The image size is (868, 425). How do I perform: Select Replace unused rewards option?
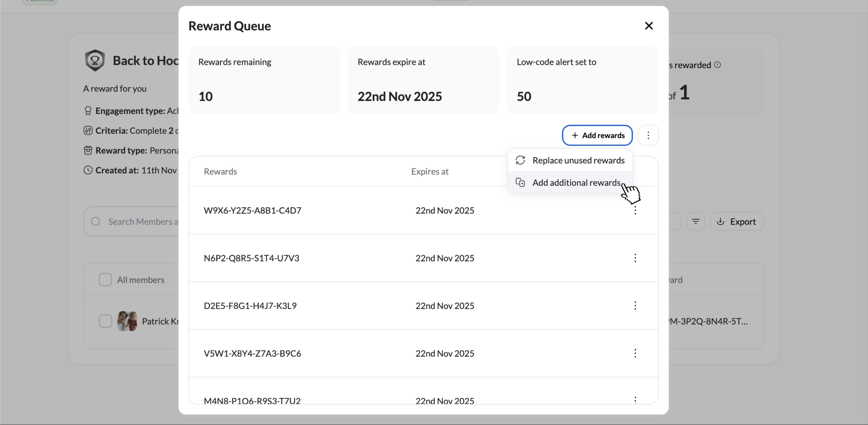pyautogui.click(x=578, y=160)
